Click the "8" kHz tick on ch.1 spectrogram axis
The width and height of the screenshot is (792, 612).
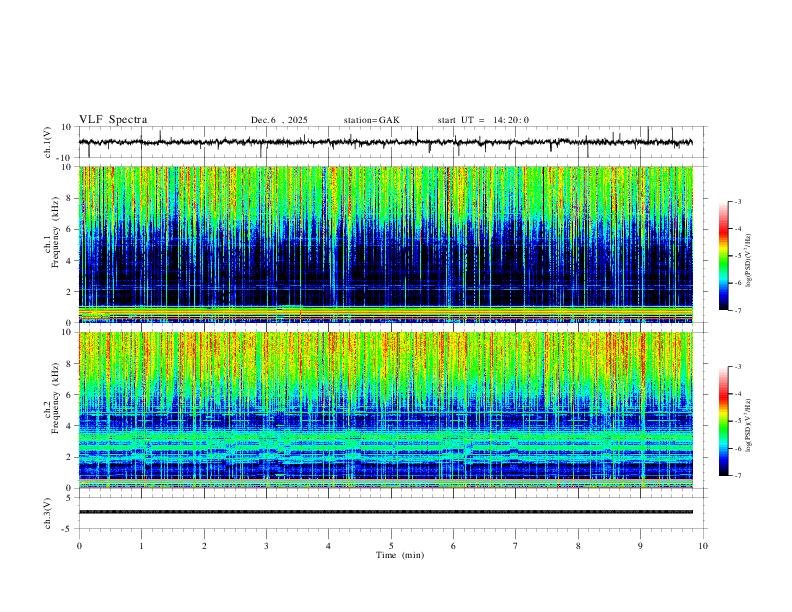70,198
